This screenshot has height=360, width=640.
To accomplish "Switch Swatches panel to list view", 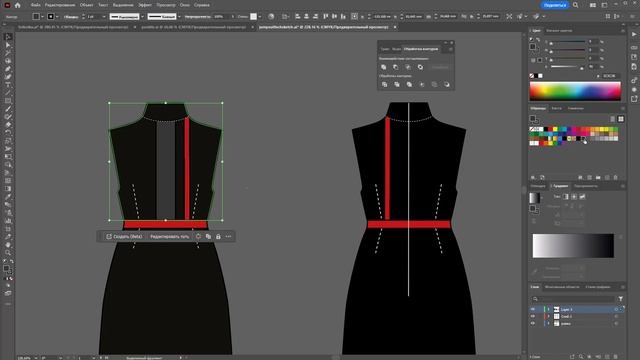I will tap(613, 119).
